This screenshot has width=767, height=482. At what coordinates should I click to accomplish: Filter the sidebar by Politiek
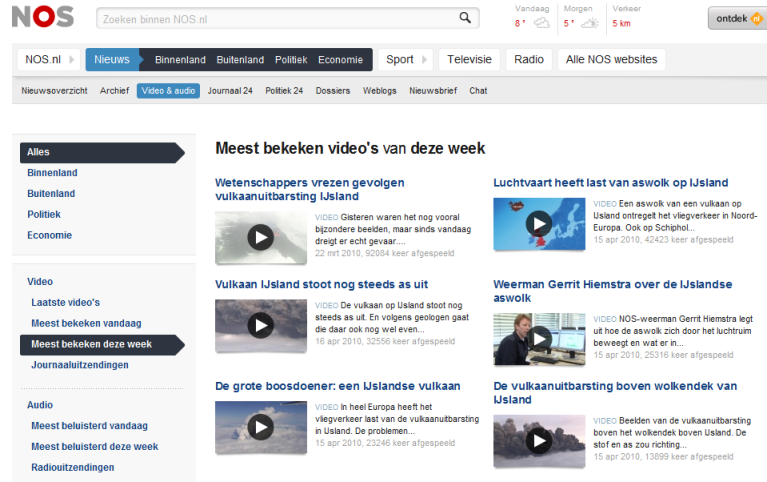(44, 214)
